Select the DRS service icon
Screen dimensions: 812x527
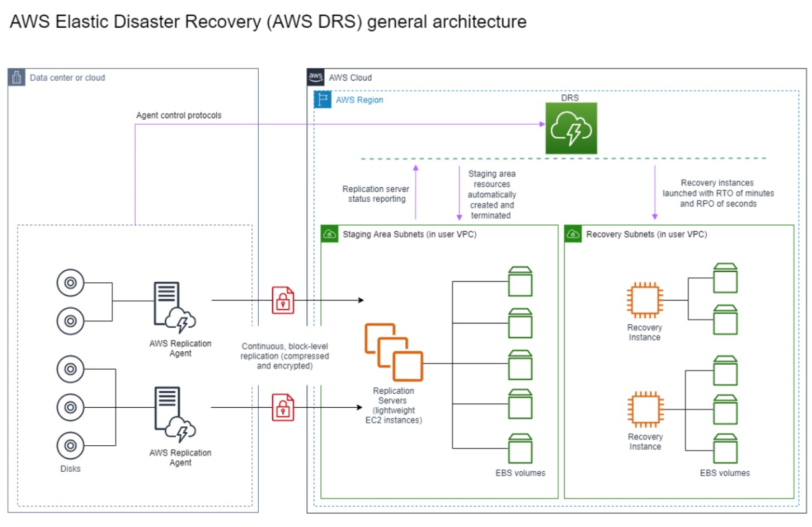point(570,127)
